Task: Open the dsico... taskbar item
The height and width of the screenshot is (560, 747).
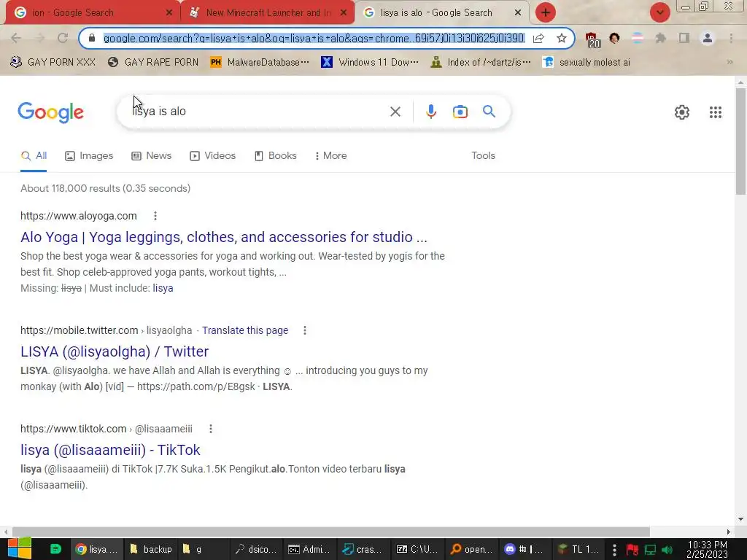Action: point(255,549)
